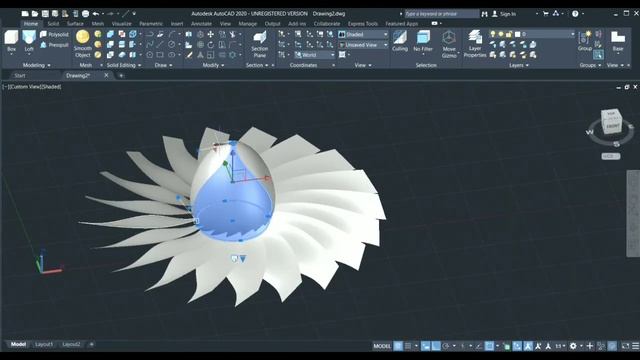Open the Autodesk App Store cart icon
640x360 pixels.
click(x=546, y=13)
